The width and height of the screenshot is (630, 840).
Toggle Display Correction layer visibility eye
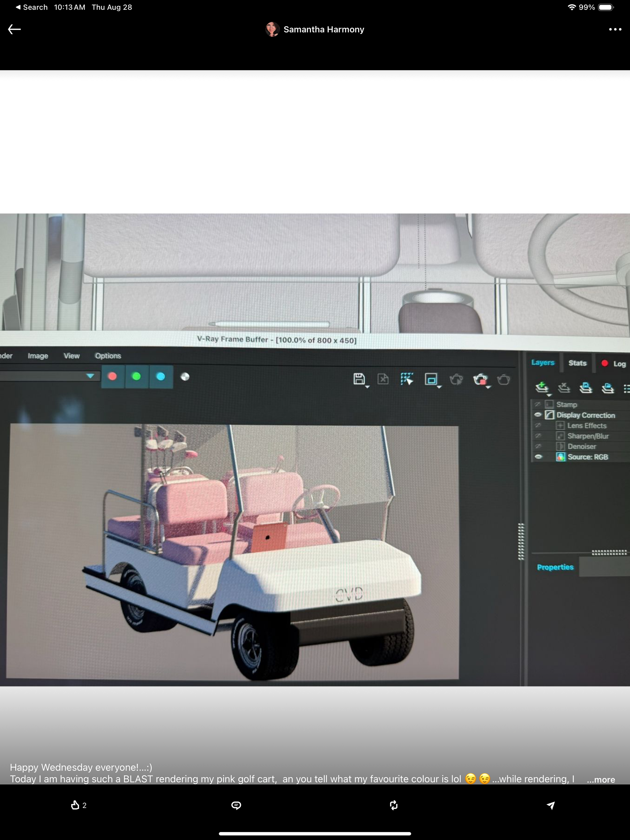point(538,415)
